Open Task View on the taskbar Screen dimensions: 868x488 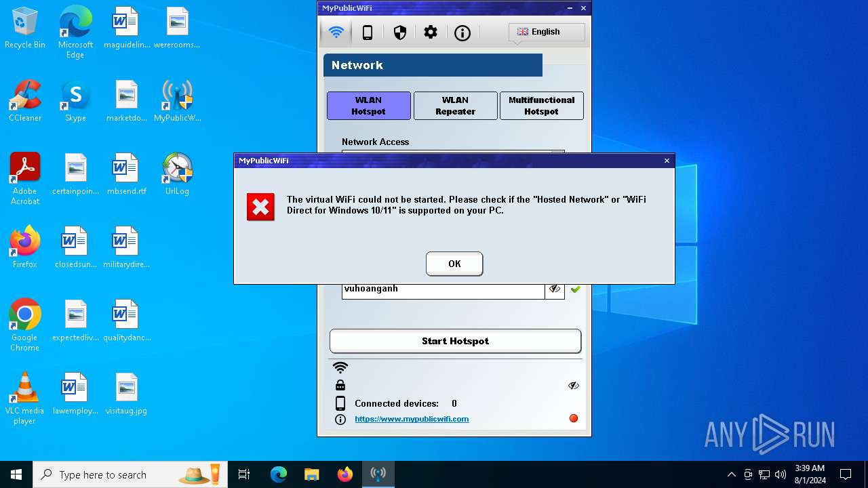click(244, 474)
